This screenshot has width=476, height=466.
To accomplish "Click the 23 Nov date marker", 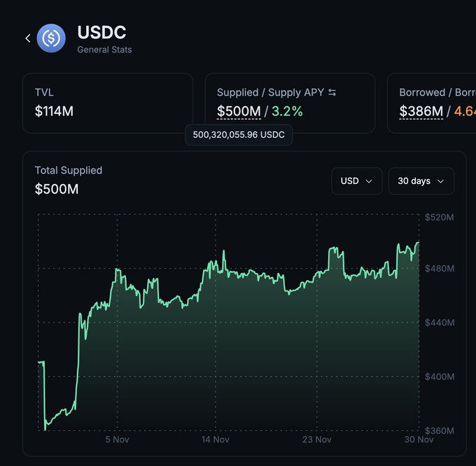I will click(x=317, y=439).
